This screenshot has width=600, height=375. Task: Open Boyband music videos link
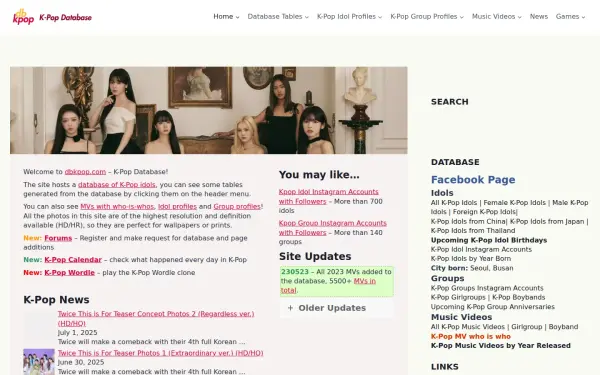(563, 327)
